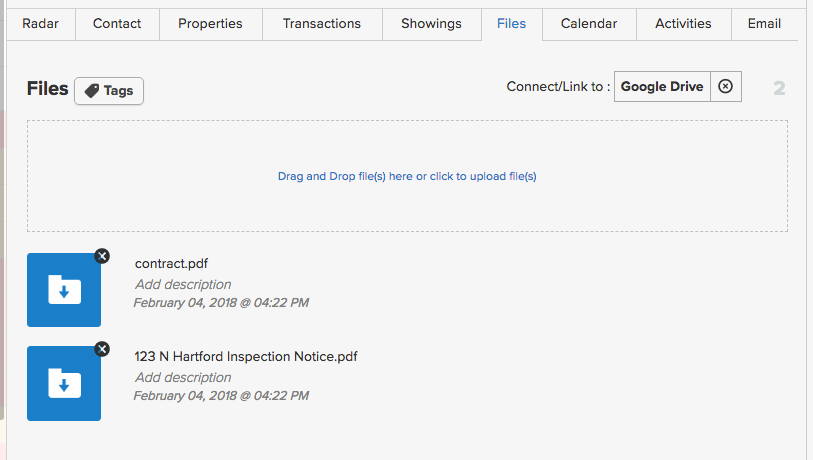This screenshot has height=460, width=813.
Task: Click the Google Drive connect button
Action: pyautogui.click(x=662, y=86)
